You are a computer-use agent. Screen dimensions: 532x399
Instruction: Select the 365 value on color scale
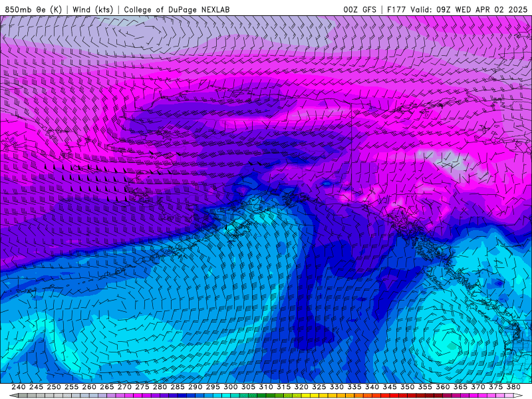click(460, 387)
